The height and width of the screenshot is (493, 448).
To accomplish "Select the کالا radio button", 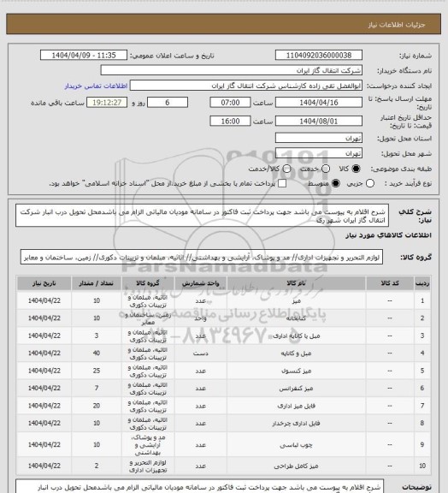I will click(356, 169).
